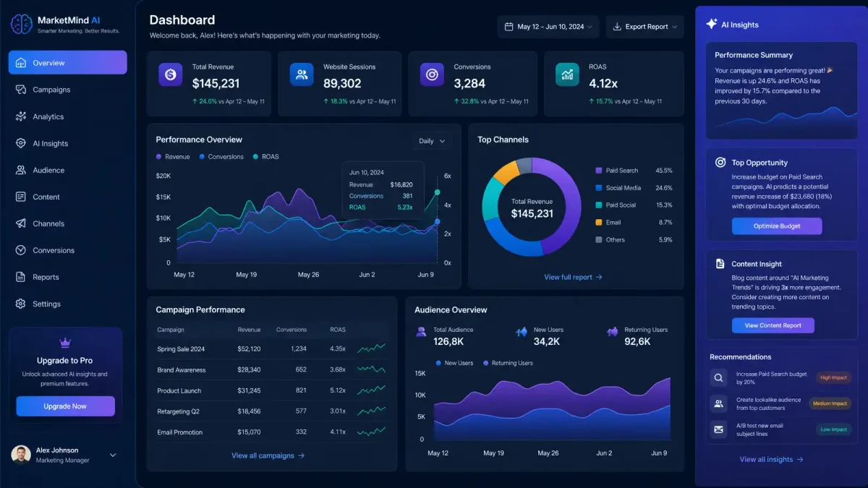Click the Upgrade Now button
This screenshot has height=488, width=868.
coord(65,406)
